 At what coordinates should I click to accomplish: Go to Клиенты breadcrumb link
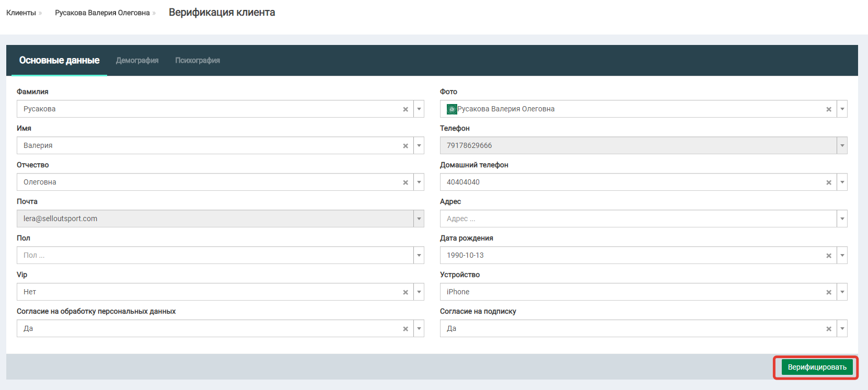21,13
